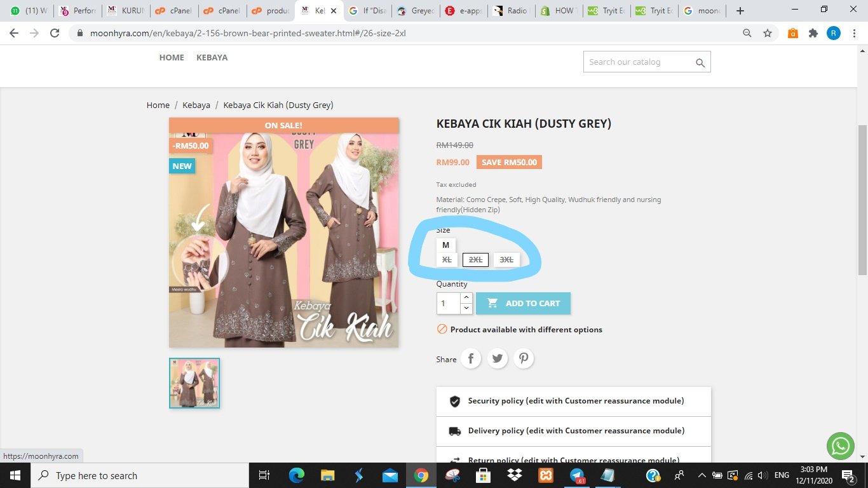
Task: Open Telegram from the taskbar
Action: [x=577, y=475]
